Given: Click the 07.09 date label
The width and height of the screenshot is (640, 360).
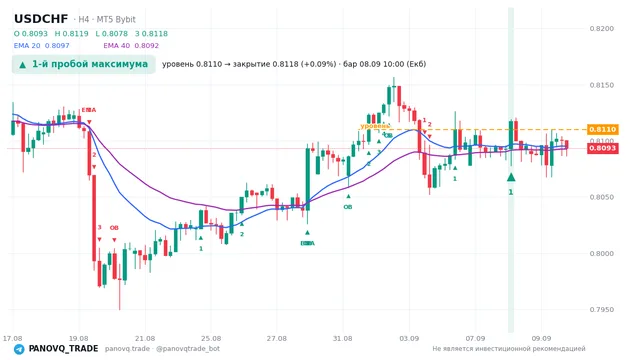Looking at the screenshot, I should pos(475,338).
